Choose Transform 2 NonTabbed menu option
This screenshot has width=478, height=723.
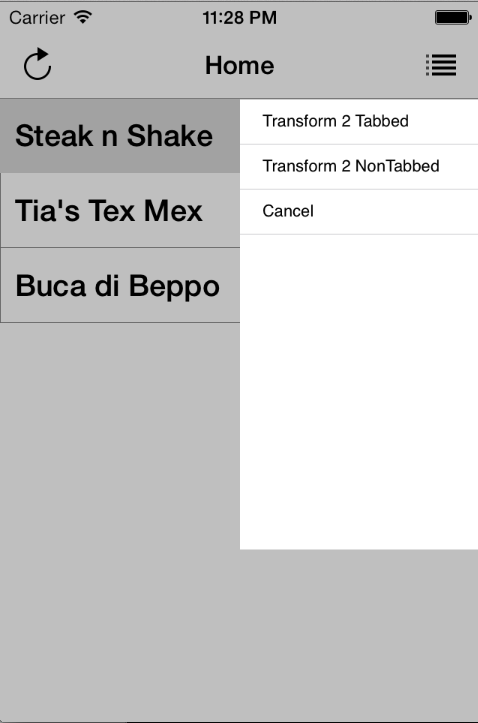(x=359, y=166)
